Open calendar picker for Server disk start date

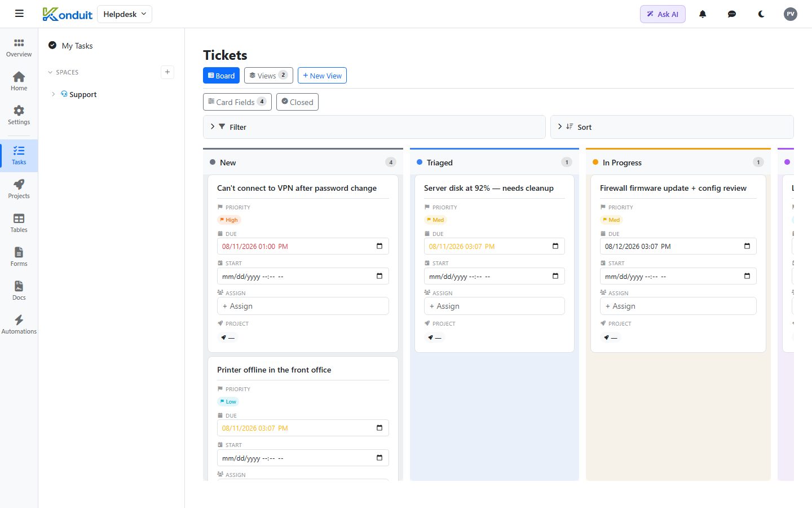click(x=555, y=276)
